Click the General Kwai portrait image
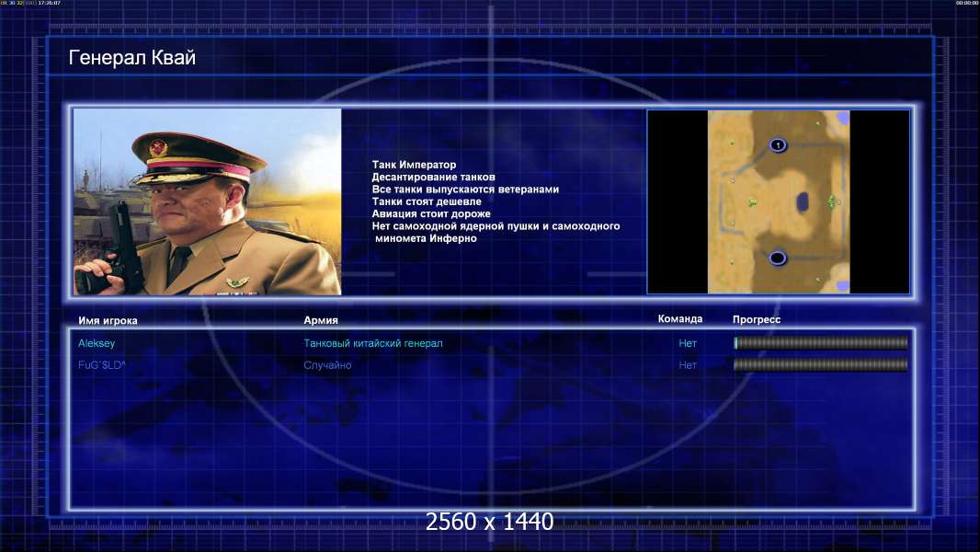The image size is (980, 552). point(208,201)
